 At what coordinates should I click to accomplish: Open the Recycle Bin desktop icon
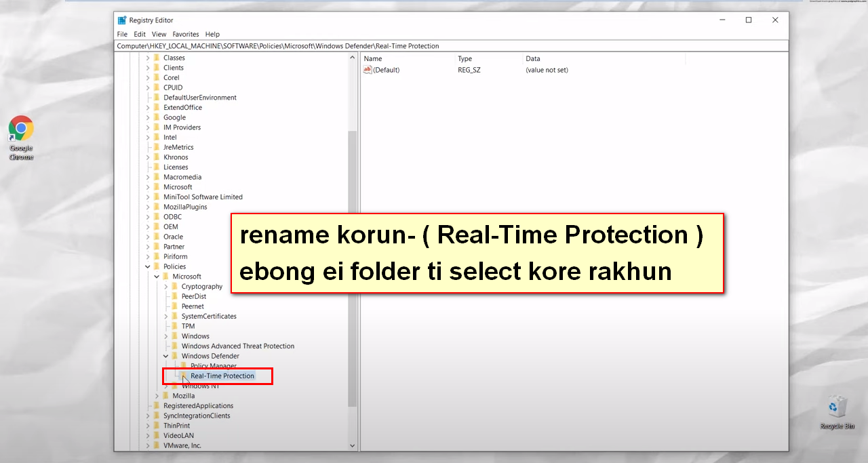pyautogui.click(x=837, y=413)
